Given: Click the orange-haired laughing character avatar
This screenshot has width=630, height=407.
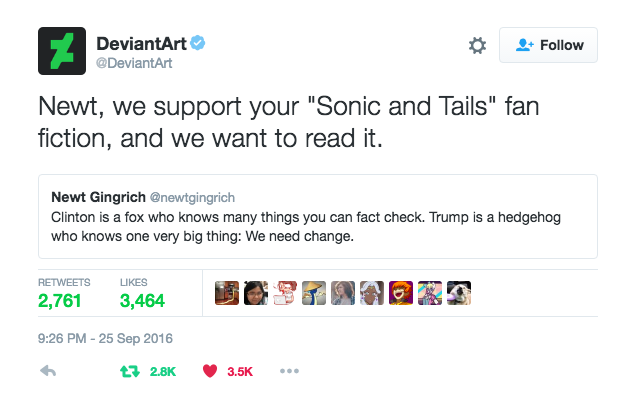Looking at the screenshot, I should tap(400, 292).
